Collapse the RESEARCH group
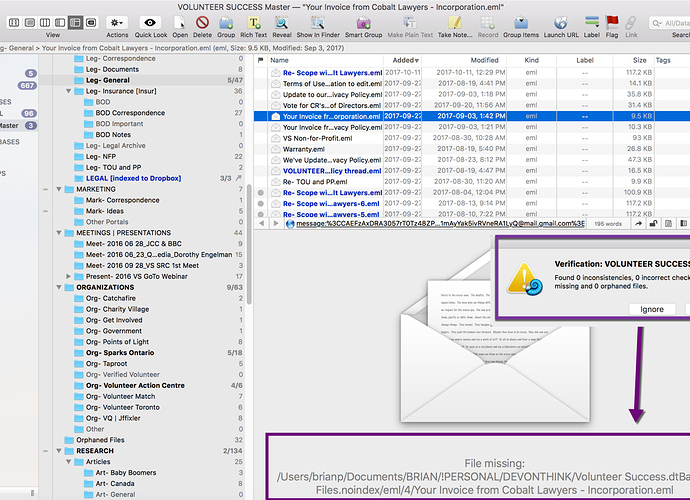 point(59,451)
